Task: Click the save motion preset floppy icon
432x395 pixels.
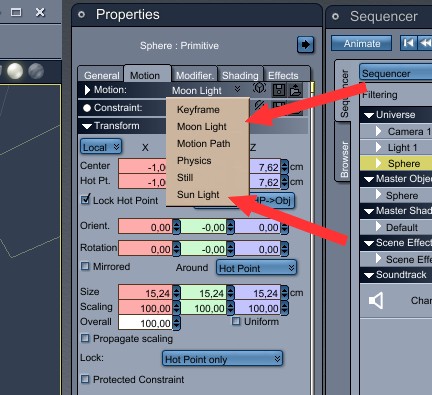Action: point(279,90)
